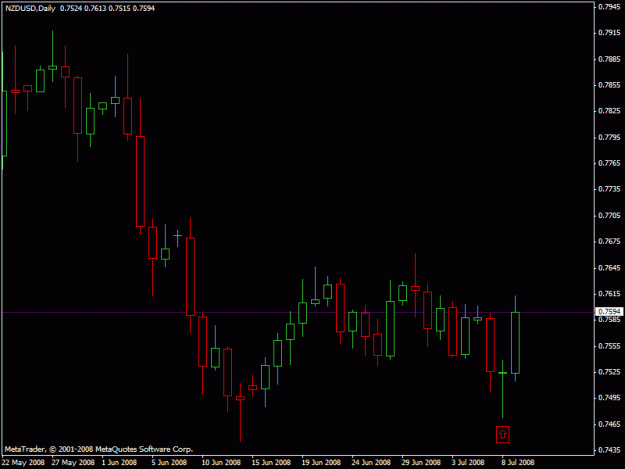The height and width of the screenshot is (469, 625).
Task: Click the 19 Jun 2008 date label
Action: pyautogui.click(x=321, y=462)
